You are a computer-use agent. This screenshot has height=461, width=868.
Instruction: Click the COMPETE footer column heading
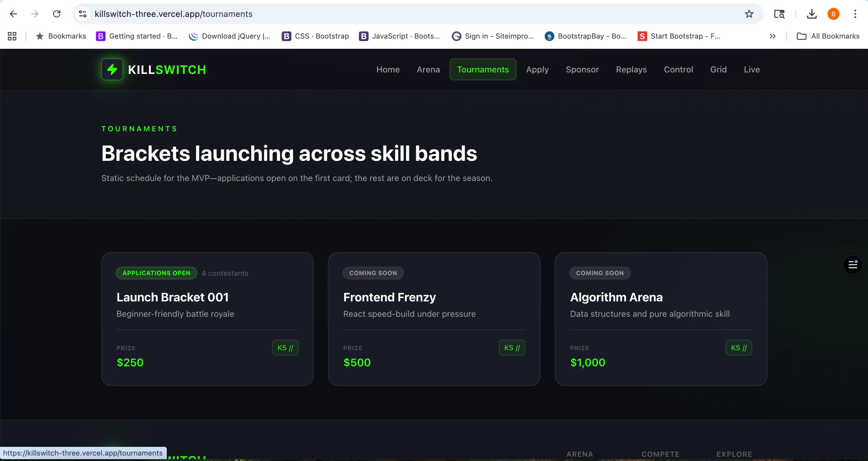tap(661, 454)
